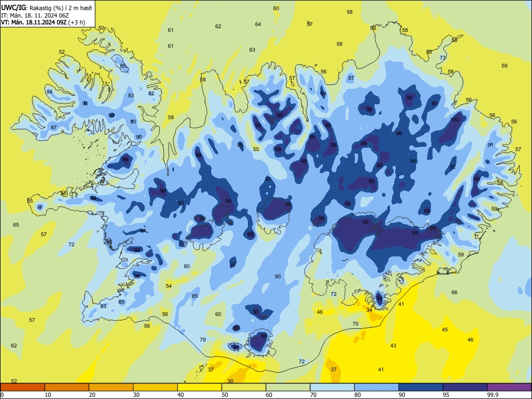Image resolution: width=532 pixels, height=399 pixels.
Task: Click the '66' humidity value on the map
Action: pos(454,292)
